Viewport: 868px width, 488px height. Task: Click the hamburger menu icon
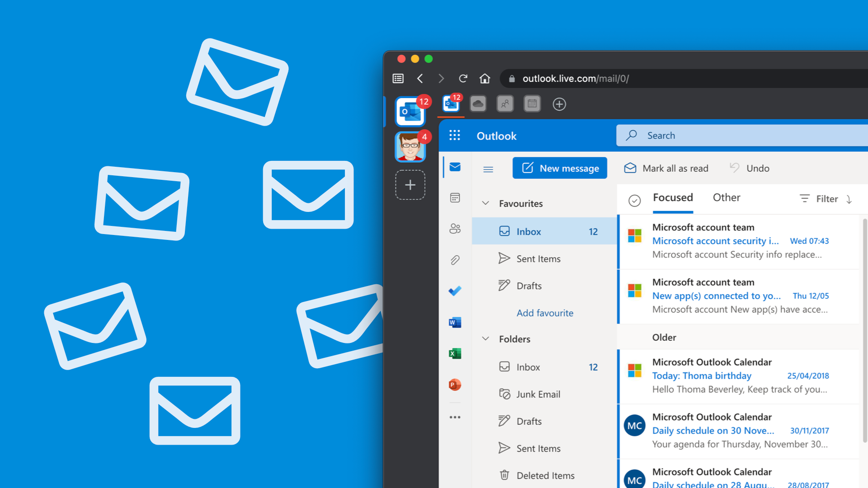pyautogui.click(x=488, y=167)
